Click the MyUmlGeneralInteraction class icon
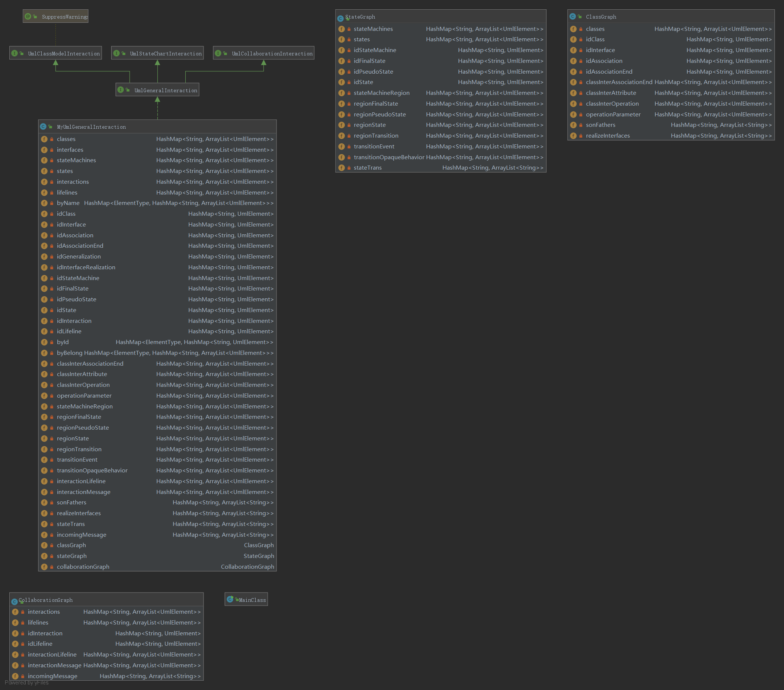 click(x=43, y=126)
